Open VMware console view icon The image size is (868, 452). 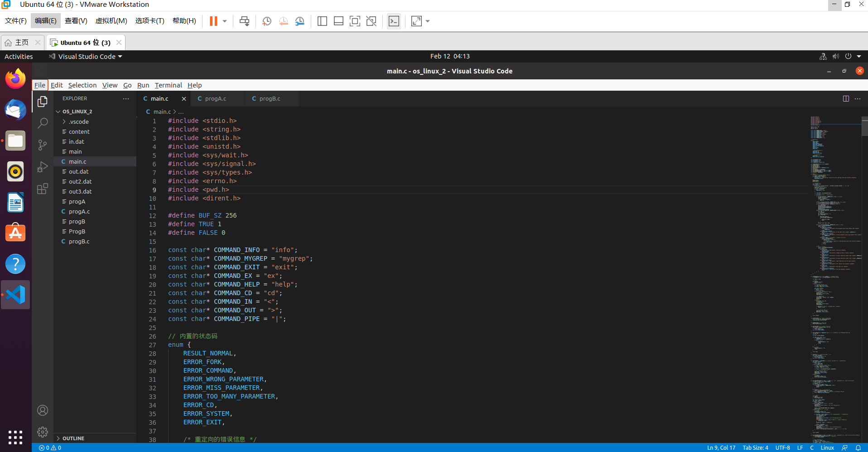(x=394, y=21)
